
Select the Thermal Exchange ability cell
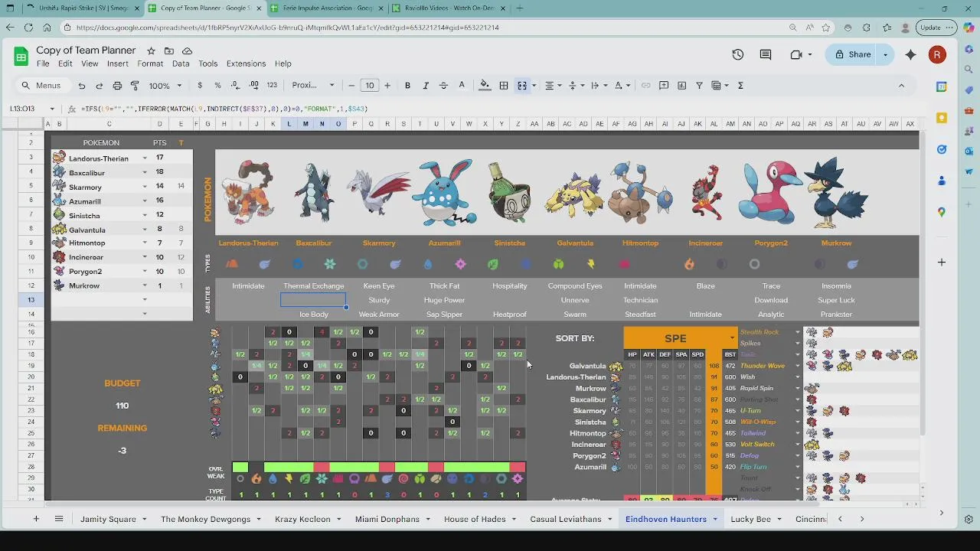(x=314, y=286)
